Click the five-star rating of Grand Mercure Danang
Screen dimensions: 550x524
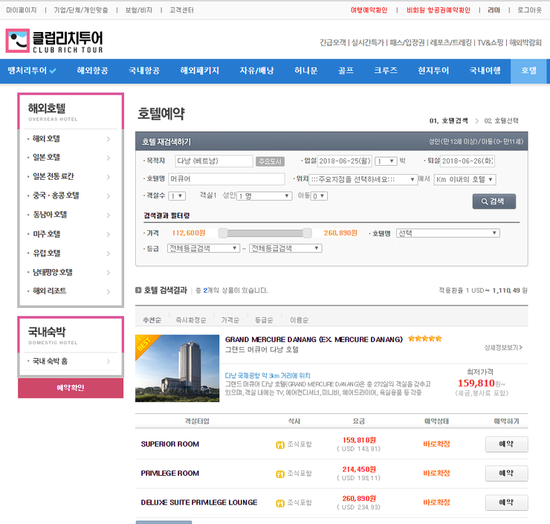425,339
